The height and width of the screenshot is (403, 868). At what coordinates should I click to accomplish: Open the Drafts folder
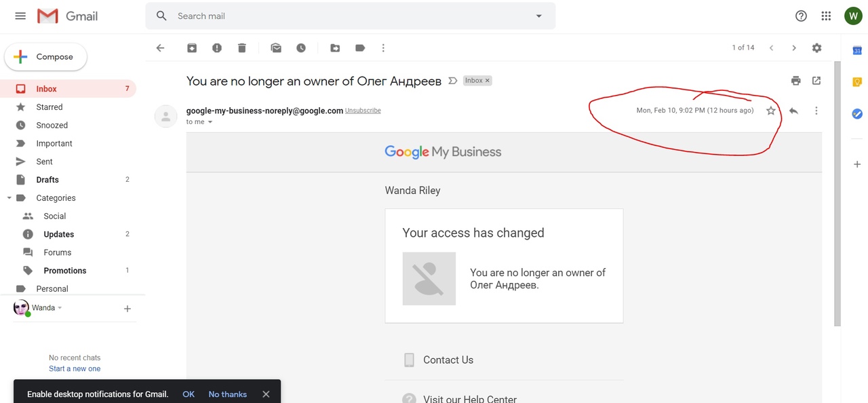tap(47, 180)
